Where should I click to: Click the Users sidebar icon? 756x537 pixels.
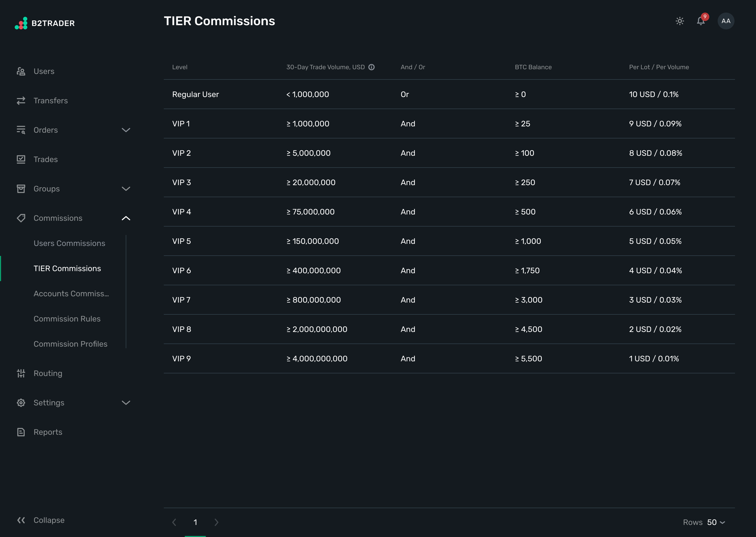point(21,71)
